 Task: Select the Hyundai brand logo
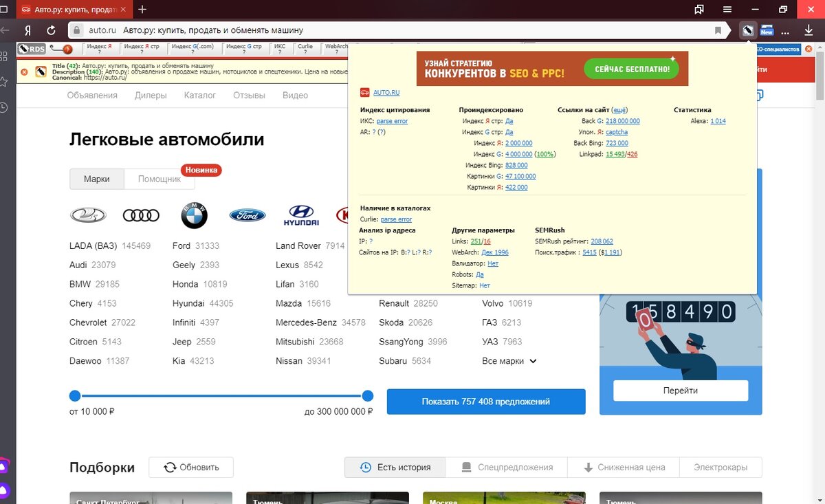(301, 216)
